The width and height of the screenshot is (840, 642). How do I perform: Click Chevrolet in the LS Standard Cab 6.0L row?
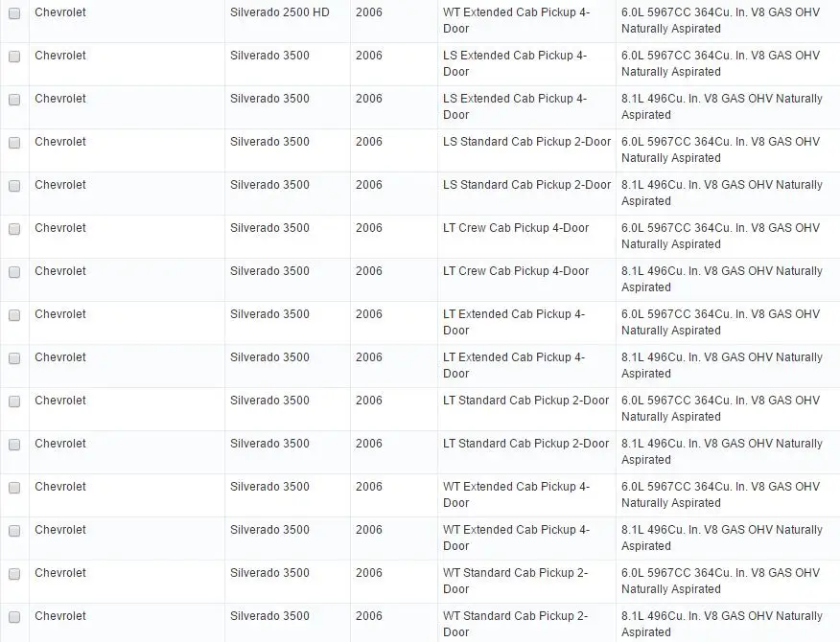[60, 142]
